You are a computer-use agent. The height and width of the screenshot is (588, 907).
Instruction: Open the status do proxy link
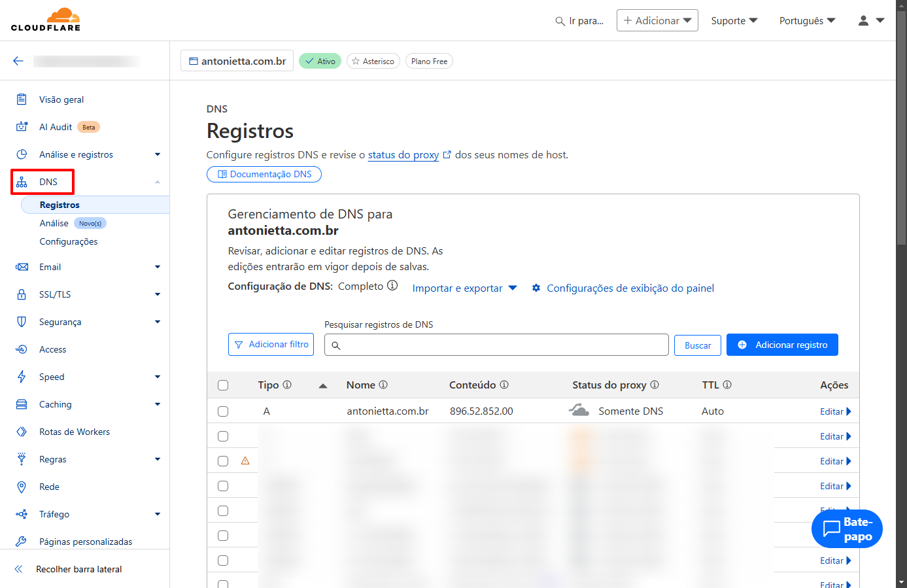(403, 155)
